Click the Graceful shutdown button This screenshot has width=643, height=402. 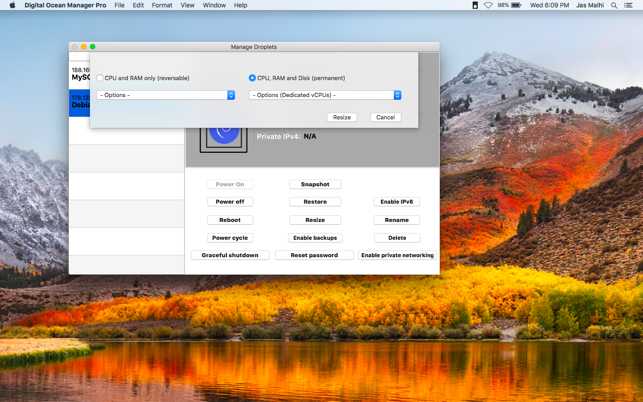tap(230, 255)
